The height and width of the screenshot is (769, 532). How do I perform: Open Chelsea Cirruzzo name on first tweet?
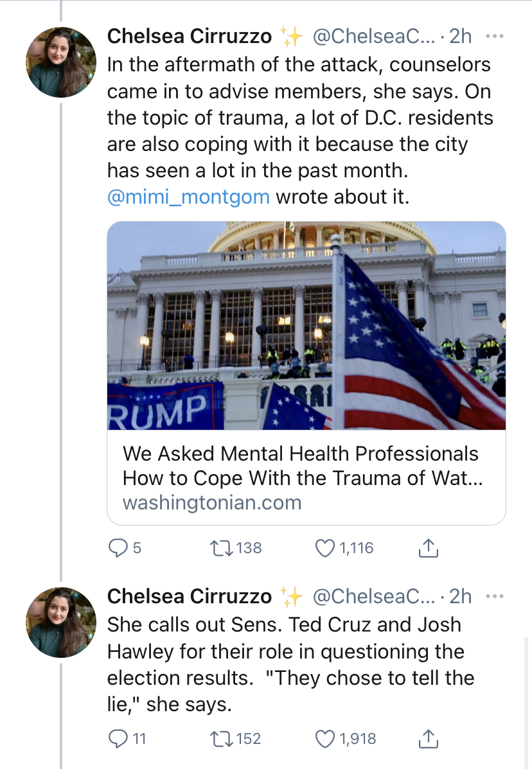(x=190, y=36)
